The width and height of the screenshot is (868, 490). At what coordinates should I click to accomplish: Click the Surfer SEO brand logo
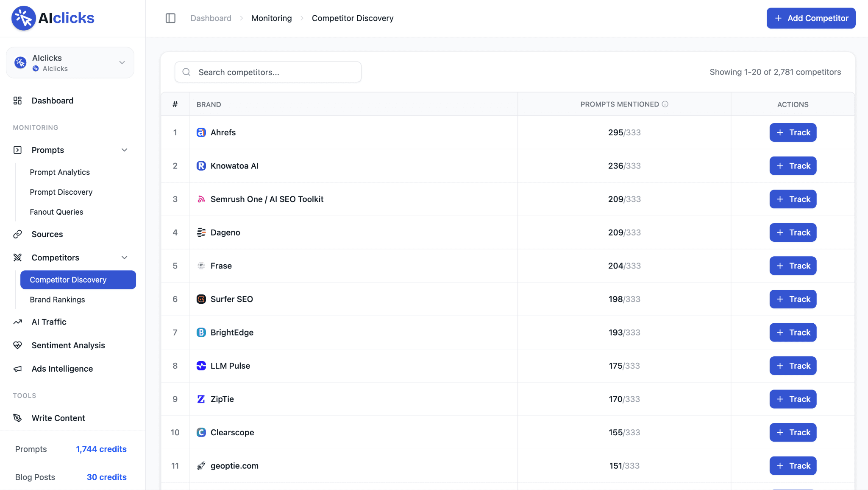coord(201,299)
